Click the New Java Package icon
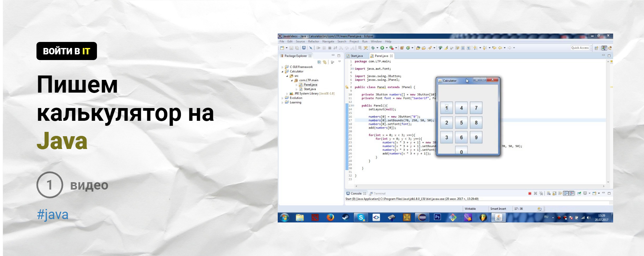 tap(402, 48)
